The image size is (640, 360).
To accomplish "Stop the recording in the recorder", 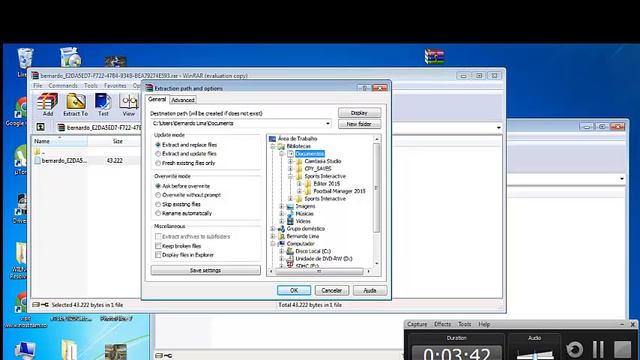I will click(x=622, y=349).
